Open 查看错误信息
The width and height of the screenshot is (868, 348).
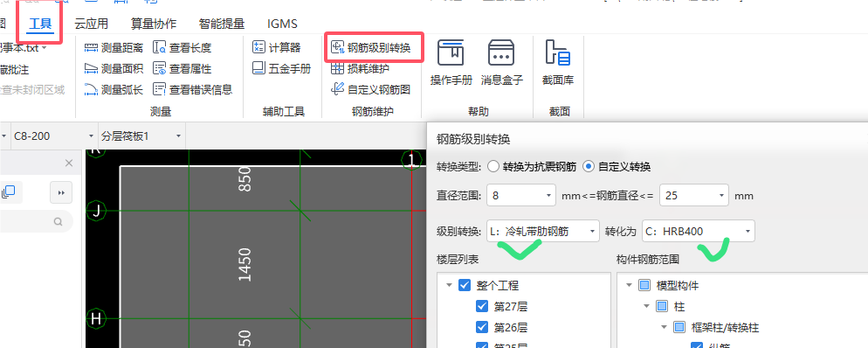click(192, 89)
